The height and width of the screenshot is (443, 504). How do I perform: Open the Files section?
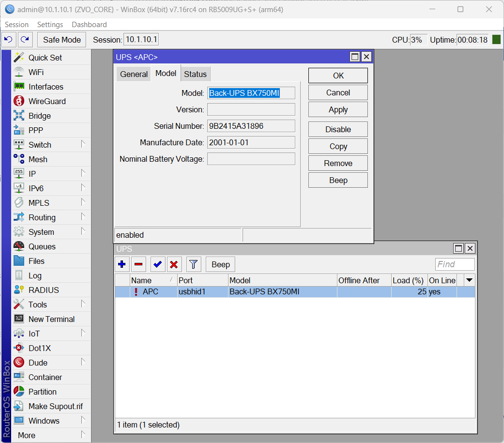[x=51, y=261]
